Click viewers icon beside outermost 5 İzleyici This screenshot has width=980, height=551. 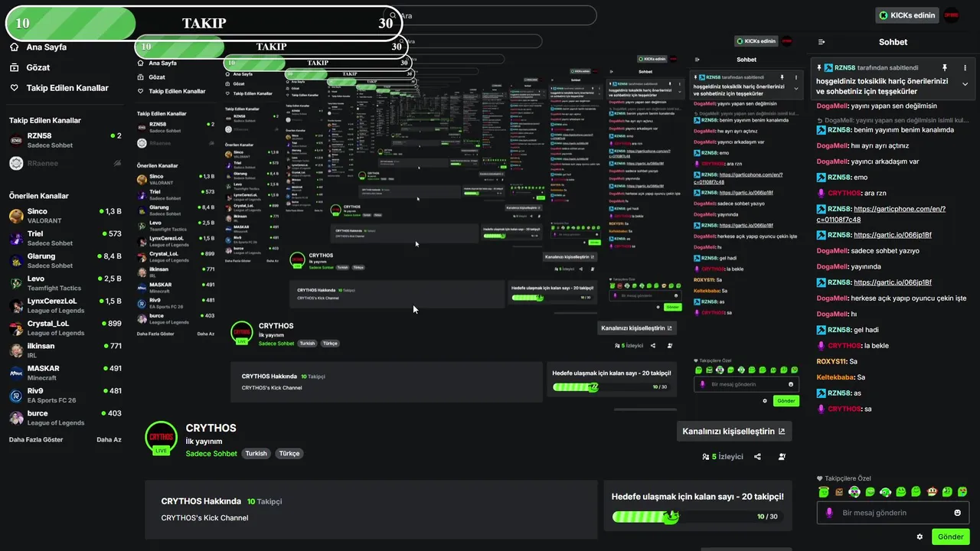[x=705, y=457]
